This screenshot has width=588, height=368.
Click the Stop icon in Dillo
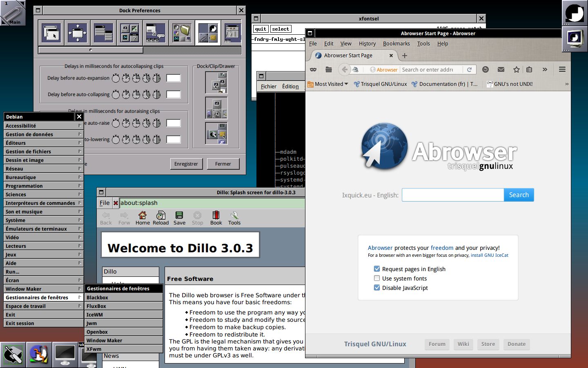pyautogui.click(x=198, y=218)
